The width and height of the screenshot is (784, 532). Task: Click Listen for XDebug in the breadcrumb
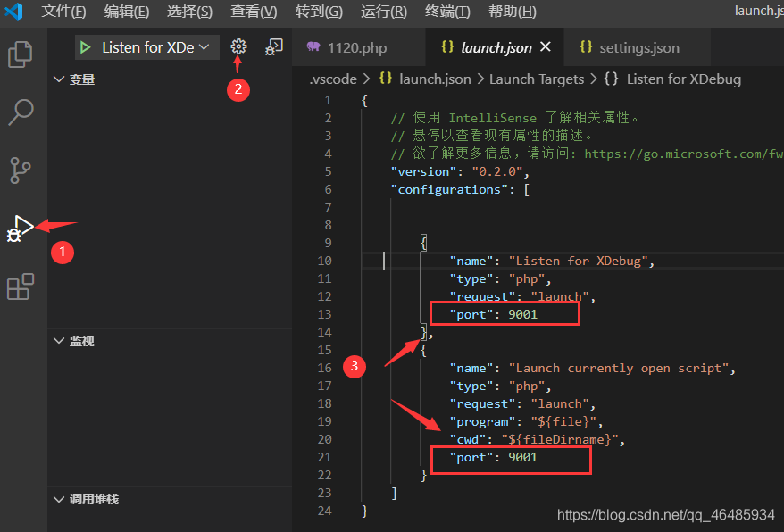coord(683,79)
